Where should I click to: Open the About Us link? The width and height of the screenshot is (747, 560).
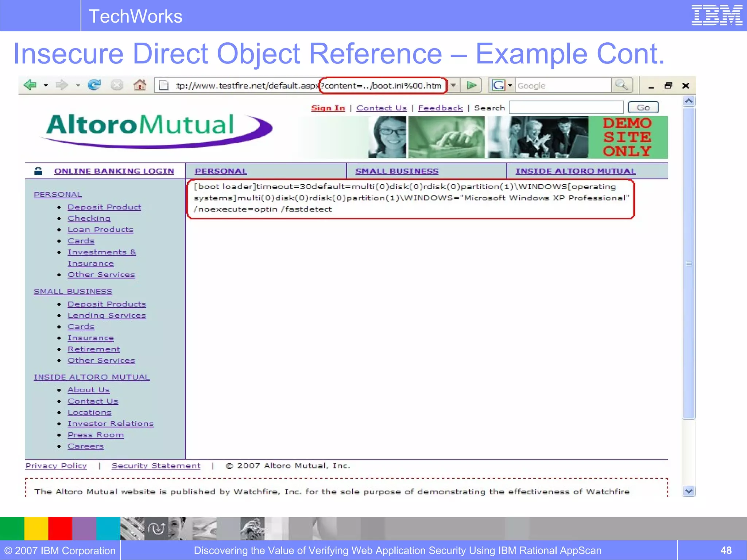[88, 390]
